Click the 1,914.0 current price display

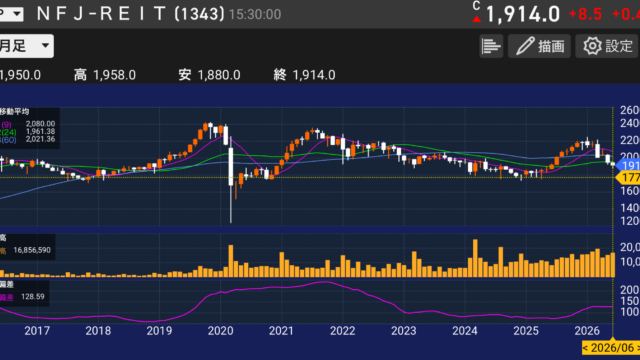(x=523, y=15)
